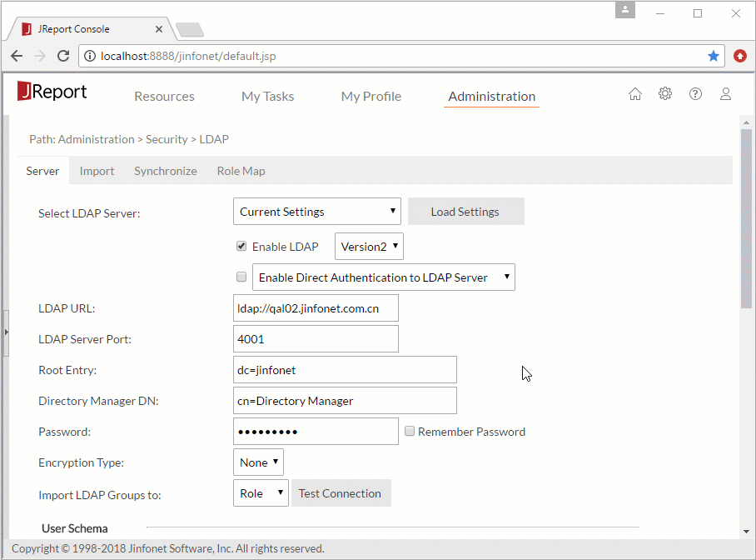This screenshot has width=756, height=560.
Task: Open the Enable Direct Authentication dropdown
Action: (383, 277)
